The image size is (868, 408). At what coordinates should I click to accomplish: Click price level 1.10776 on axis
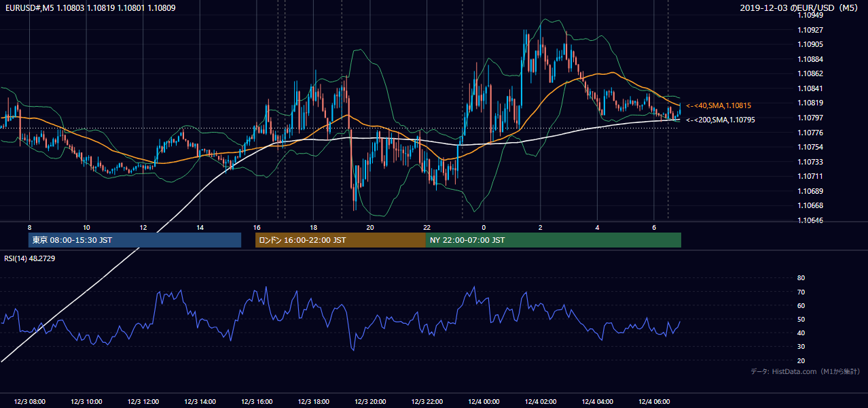(x=810, y=133)
